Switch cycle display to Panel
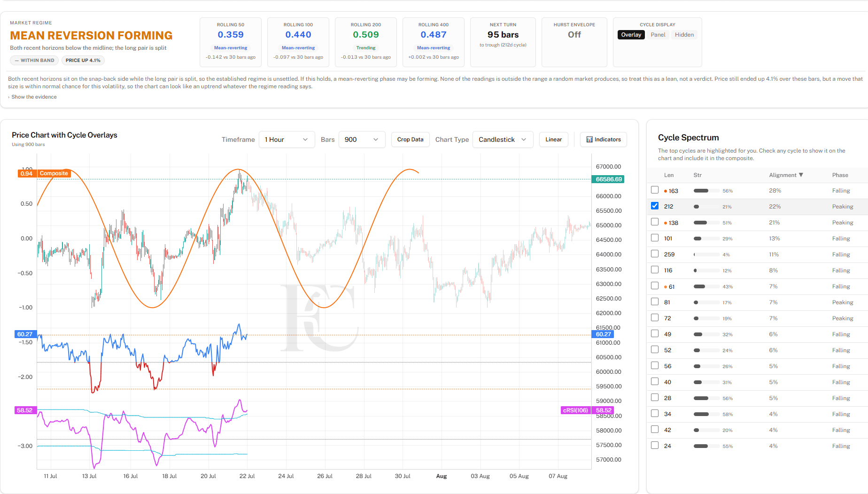The height and width of the screenshot is (494, 868). [658, 35]
